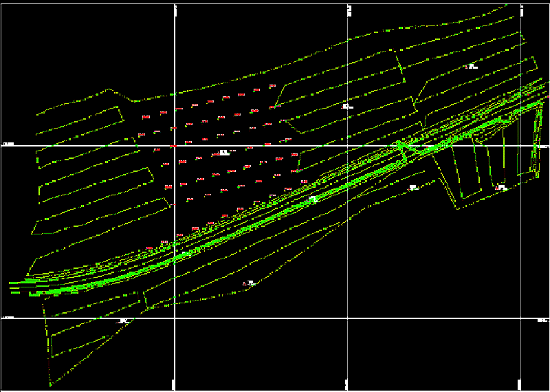Image resolution: width=550 pixels, height=392 pixels.
Task: Select red triangle marker below the road centerline
Action: pos(245,283)
